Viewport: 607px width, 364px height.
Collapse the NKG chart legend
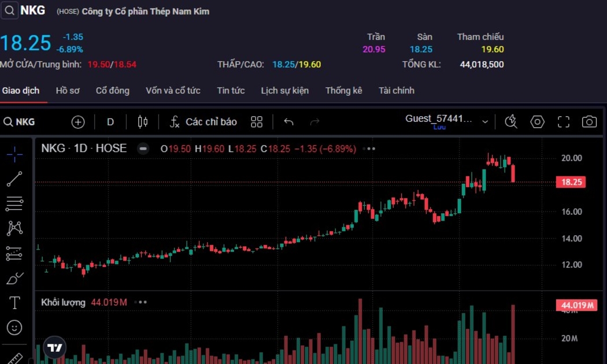[x=142, y=148]
